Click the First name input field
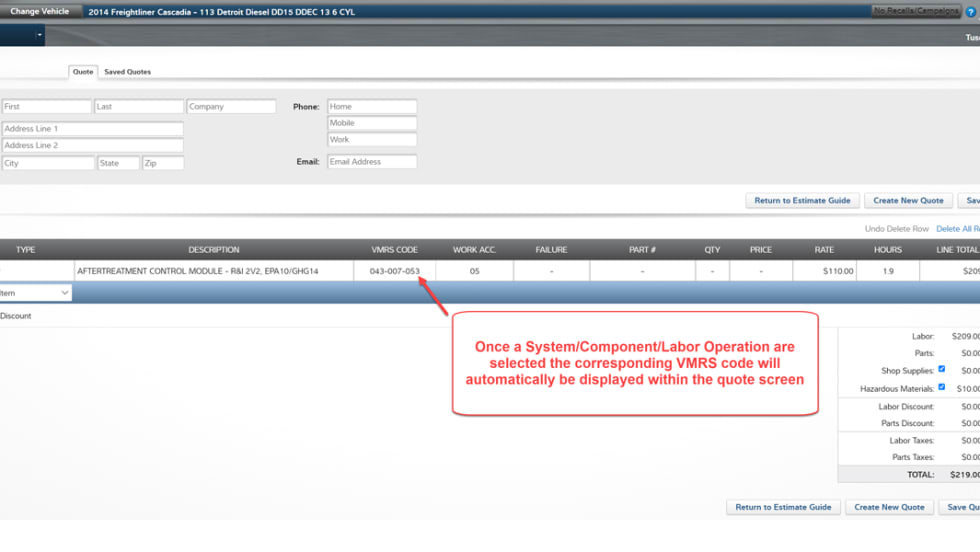 [x=46, y=107]
